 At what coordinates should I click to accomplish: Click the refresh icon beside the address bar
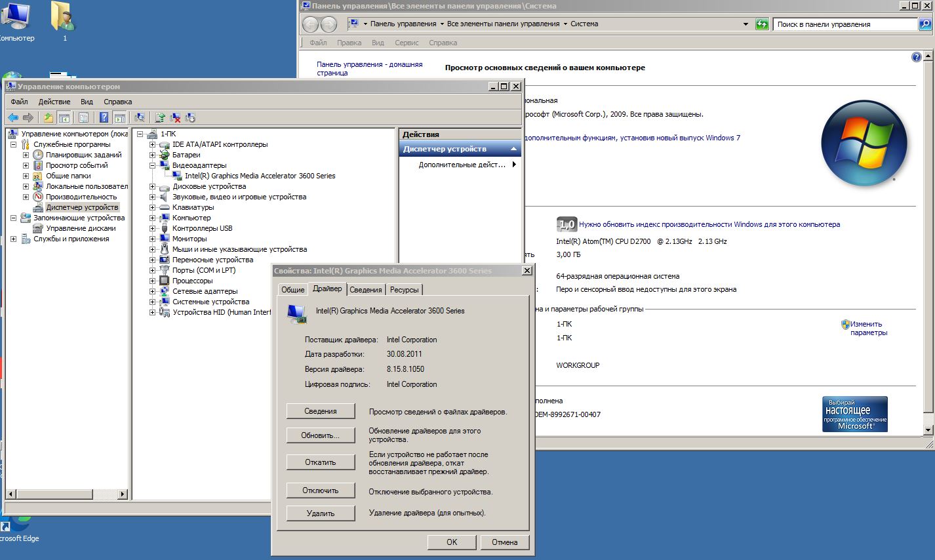tap(762, 24)
